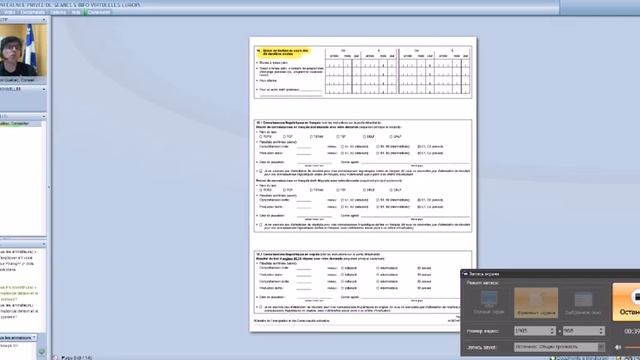Tick the consent checkbox in the English section

point(261,307)
